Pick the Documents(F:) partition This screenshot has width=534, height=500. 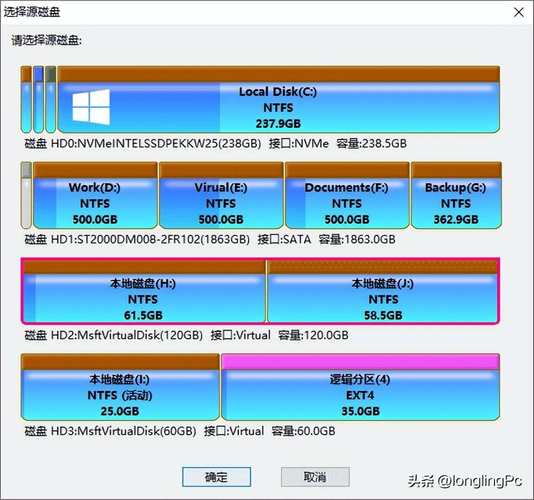point(347,195)
